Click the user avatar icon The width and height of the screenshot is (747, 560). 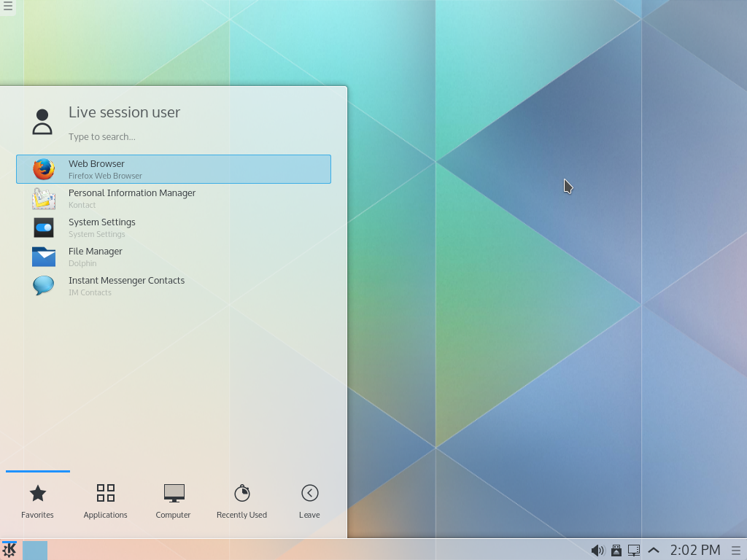click(42, 120)
